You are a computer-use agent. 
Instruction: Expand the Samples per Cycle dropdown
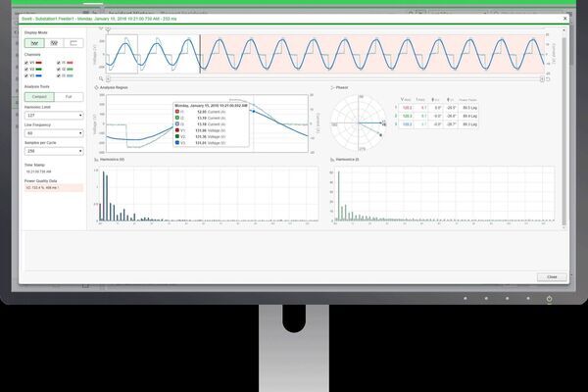coord(55,150)
